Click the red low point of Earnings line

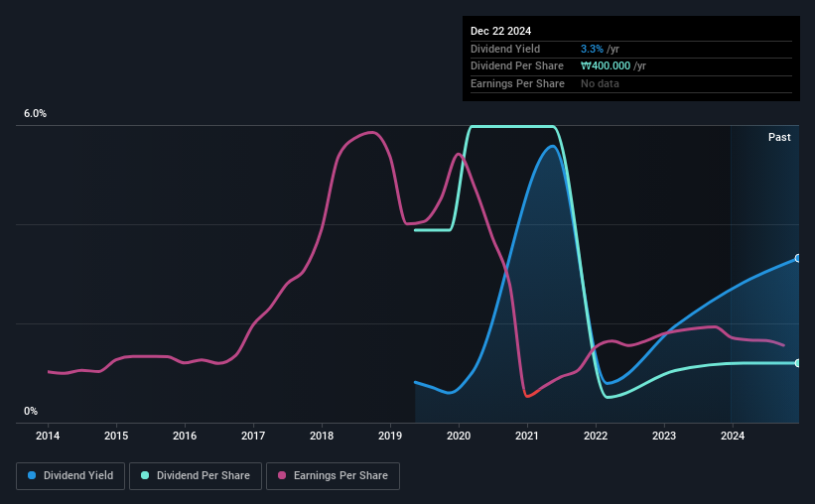(x=529, y=396)
